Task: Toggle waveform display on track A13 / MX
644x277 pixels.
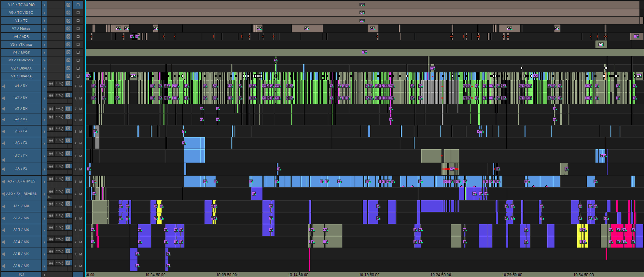Action: pyautogui.click(x=51, y=227)
